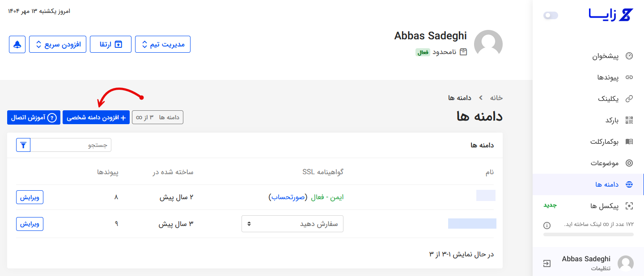The image size is (644, 276).
Task: Click the notification bell icon
Action: pyautogui.click(x=17, y=44)
